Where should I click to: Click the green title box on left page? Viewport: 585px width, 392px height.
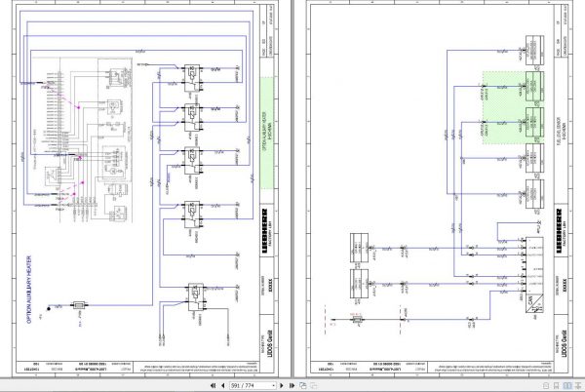[267, 133]
